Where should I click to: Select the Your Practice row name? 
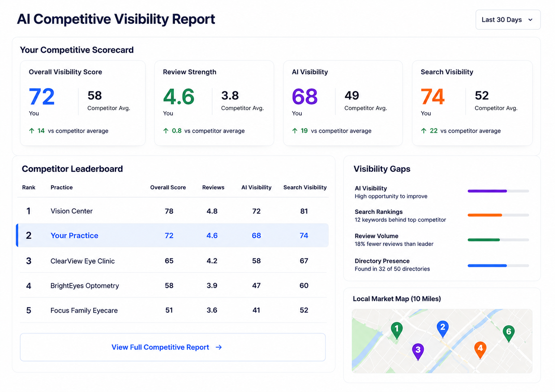74,235
